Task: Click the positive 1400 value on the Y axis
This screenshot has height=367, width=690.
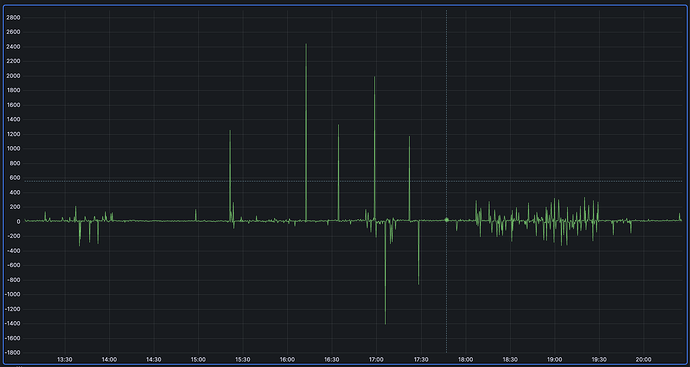Action: [x=13, y=119]
